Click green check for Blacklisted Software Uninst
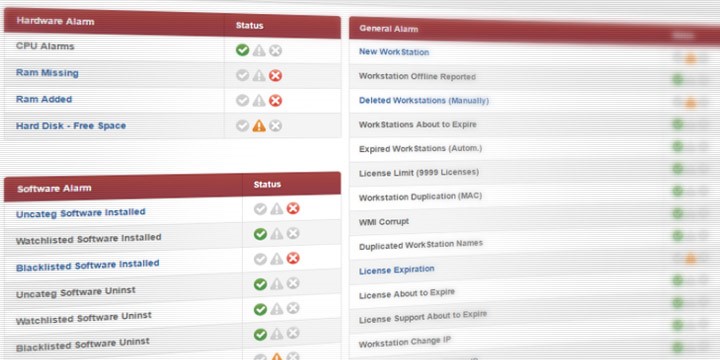 (260, 334)
